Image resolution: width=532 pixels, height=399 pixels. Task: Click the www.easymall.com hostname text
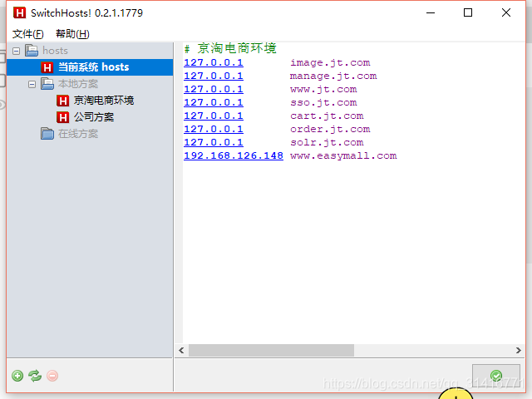click(x=343, y=155)
